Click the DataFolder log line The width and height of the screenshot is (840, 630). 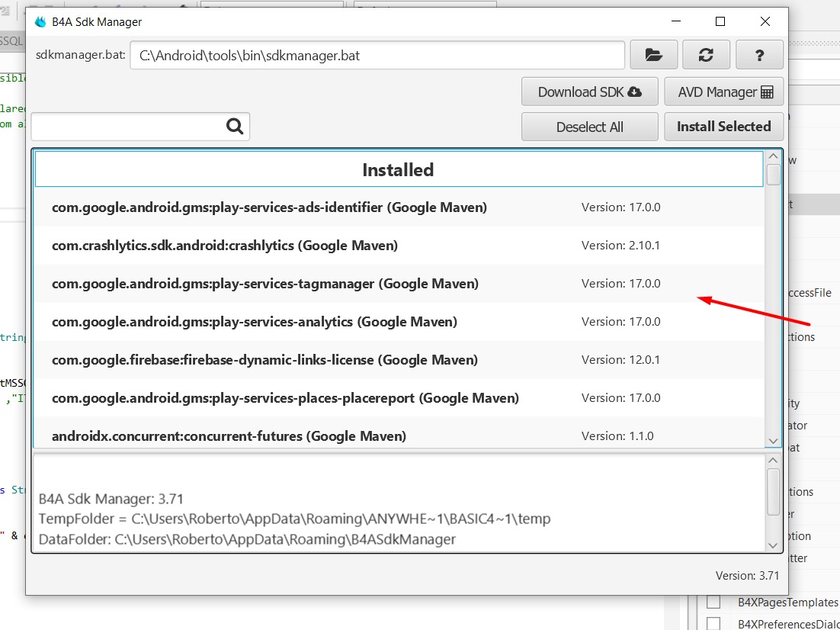[x=247, y=539]
